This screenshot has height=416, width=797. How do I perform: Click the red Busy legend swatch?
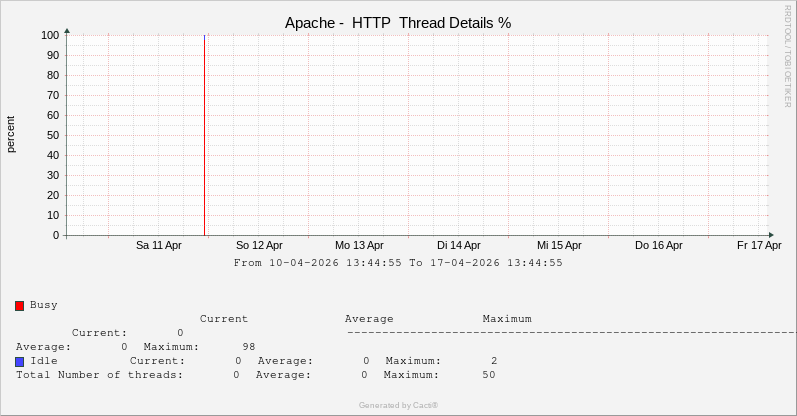tap(20, 305)
